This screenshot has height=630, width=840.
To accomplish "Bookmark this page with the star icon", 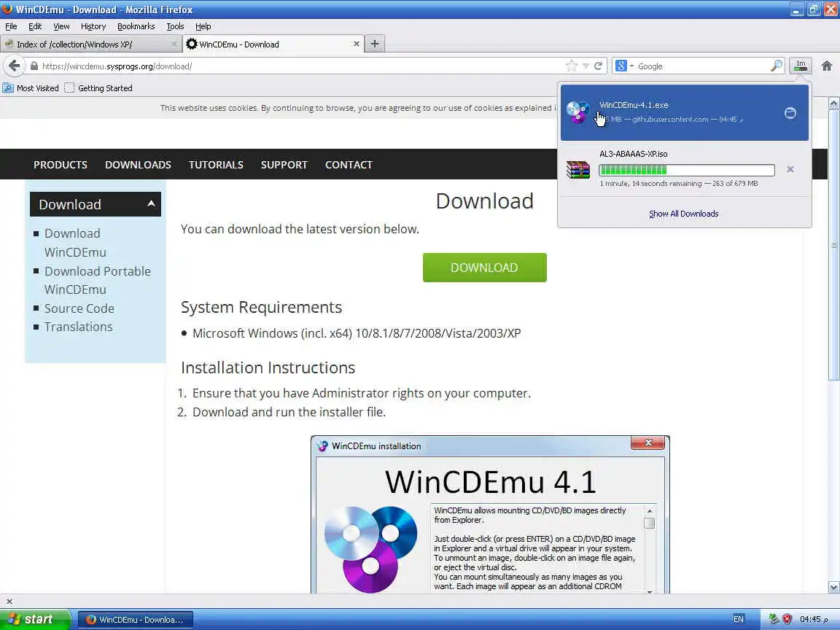I will (x=571, y=66).
